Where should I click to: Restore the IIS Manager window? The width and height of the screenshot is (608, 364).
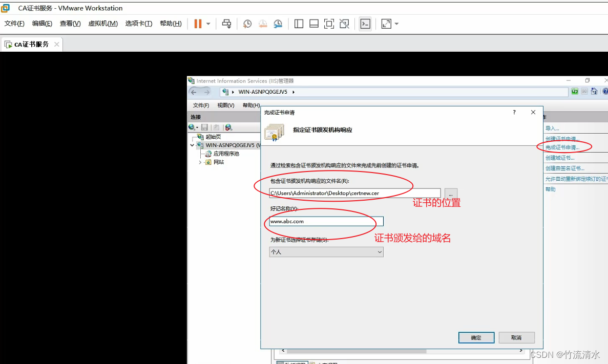pyautogui.click(x=587, y=80)
